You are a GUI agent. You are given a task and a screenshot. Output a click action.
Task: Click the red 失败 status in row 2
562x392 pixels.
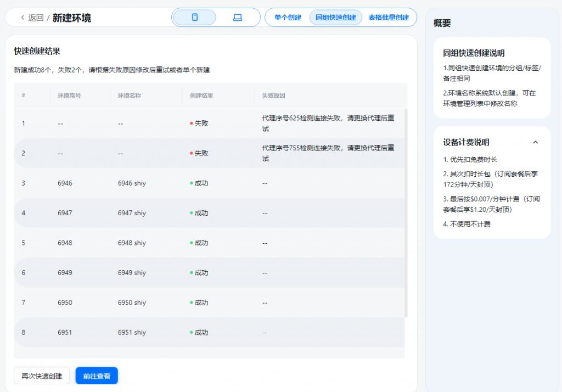(x=199, y=153)
